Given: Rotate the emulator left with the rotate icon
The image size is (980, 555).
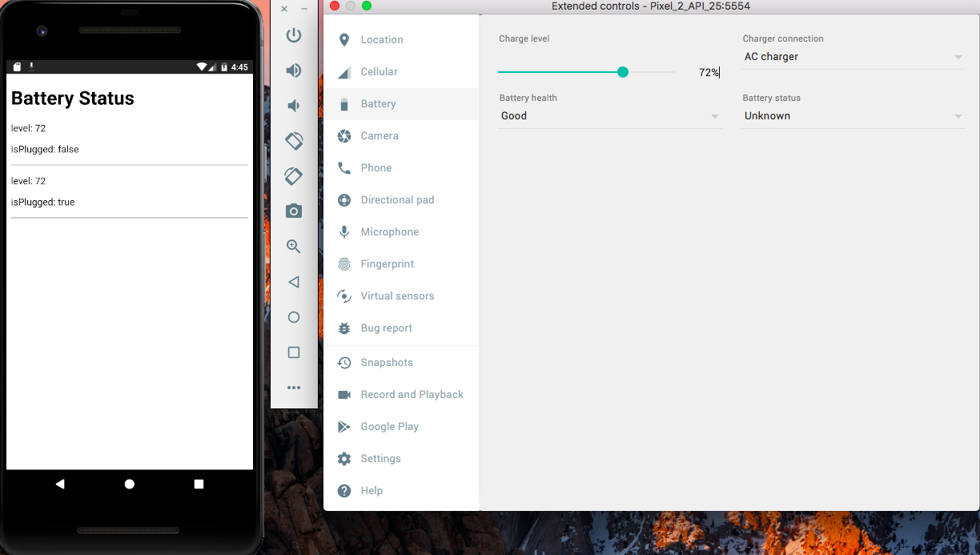Looking at the screenshot, I should (x=294, y=141).
